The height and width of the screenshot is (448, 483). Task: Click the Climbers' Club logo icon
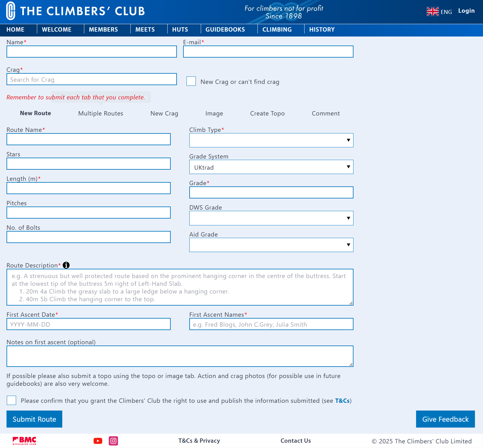coord(11,11)
